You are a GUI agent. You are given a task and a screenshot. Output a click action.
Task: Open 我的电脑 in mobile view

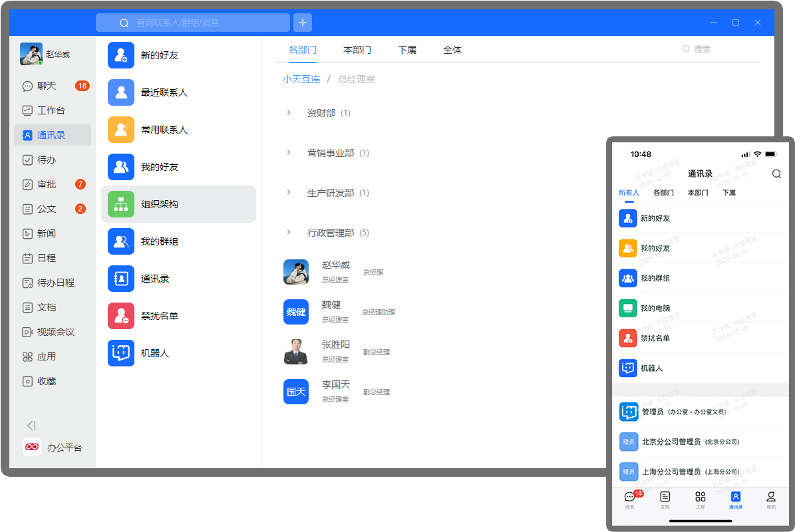pos(700,308)
